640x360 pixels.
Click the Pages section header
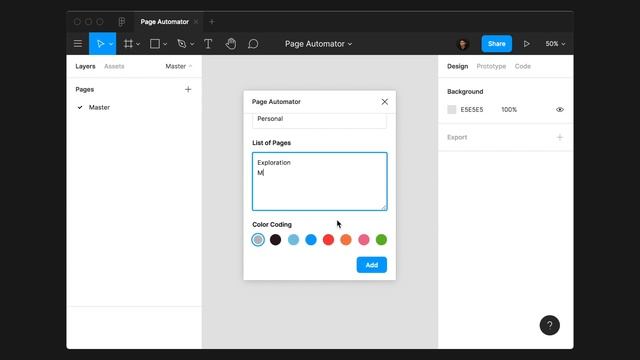pyautogui.click(x=84, y=89)
